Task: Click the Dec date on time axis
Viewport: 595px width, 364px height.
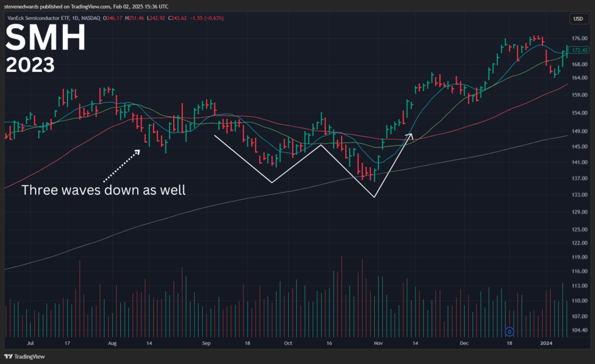Action: coord(464,343)
